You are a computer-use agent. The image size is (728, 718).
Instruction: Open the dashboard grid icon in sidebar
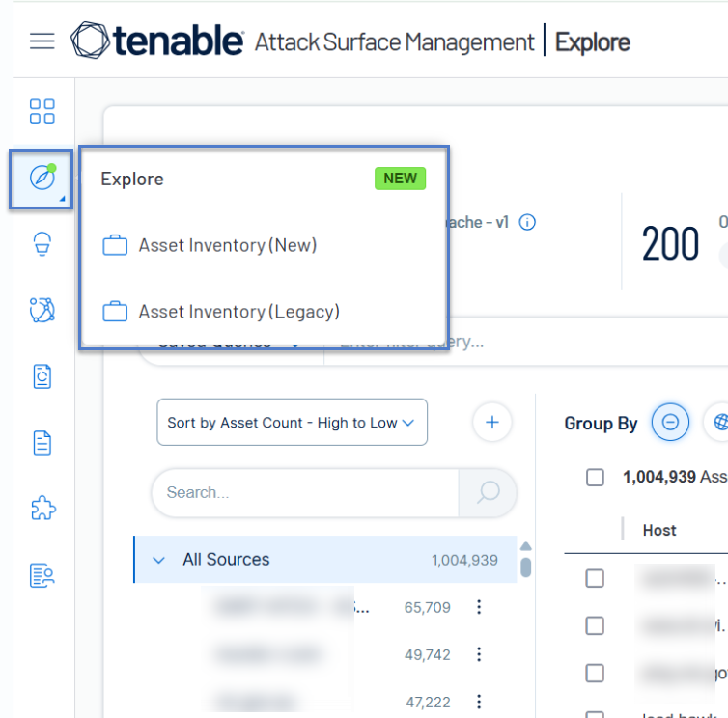pyautogui.click(x=42, y=111)
